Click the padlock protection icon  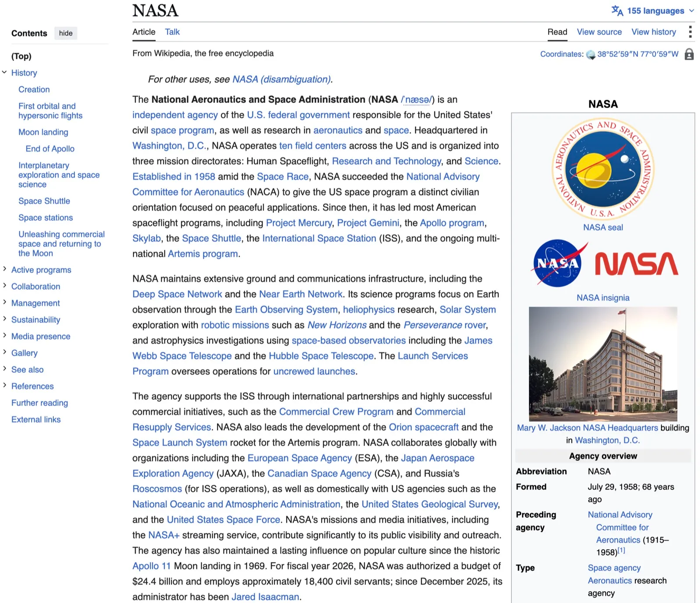[x=689, y=54]
